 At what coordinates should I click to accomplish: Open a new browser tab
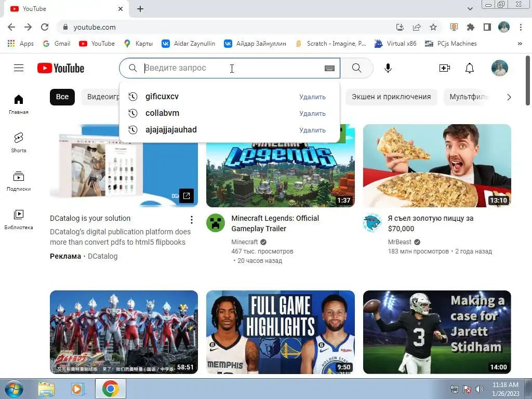tap(140, 9)
